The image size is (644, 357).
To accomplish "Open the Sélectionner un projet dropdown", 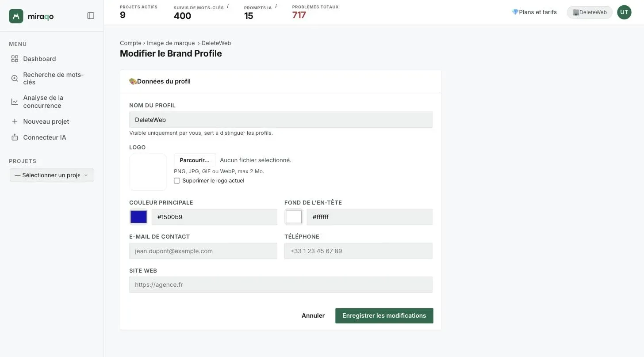I will point(51,175).
